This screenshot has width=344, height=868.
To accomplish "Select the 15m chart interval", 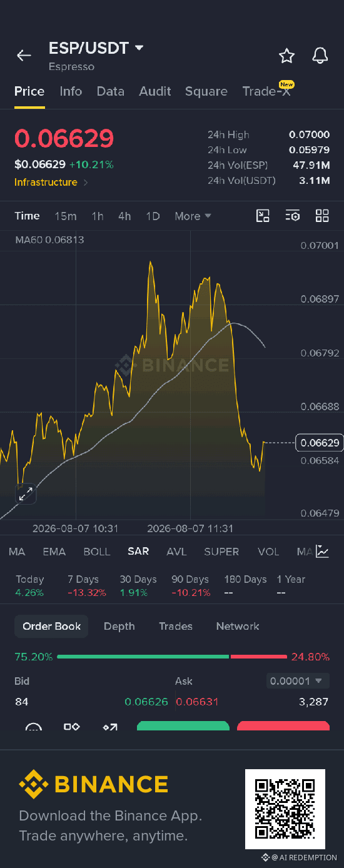I will (66, 216).
